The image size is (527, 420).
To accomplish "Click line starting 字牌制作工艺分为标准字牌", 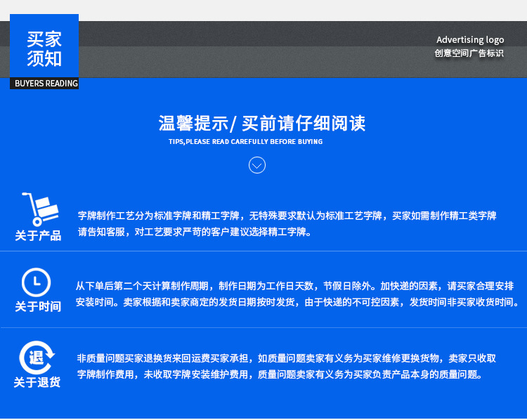I will (x=287, y=216).
